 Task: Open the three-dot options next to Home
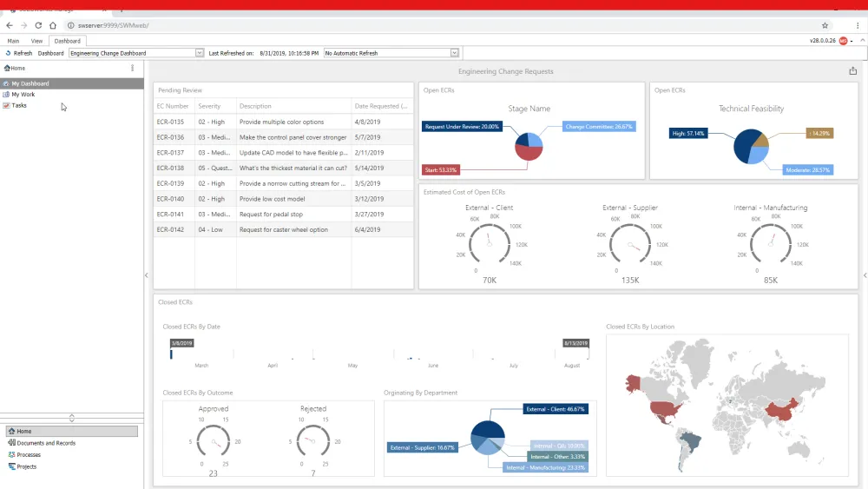pos(132,68)
